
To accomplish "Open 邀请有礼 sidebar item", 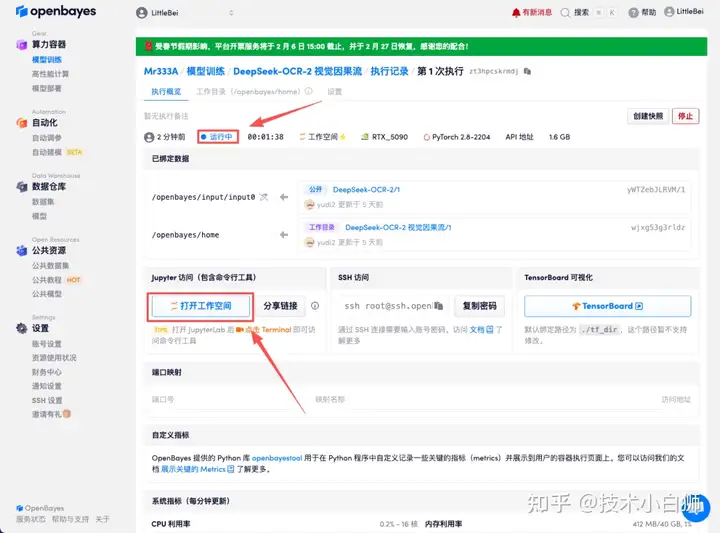I will pyautogui.click(x=51, y=414).
